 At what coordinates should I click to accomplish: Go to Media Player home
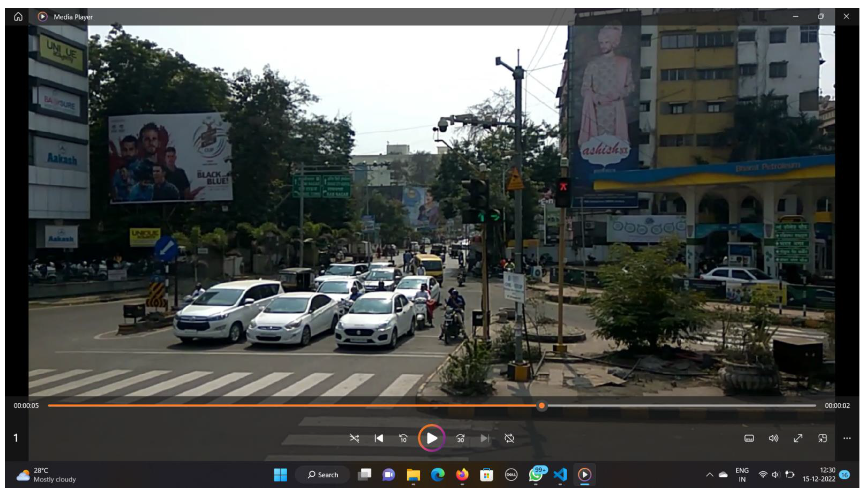[18, 17]
